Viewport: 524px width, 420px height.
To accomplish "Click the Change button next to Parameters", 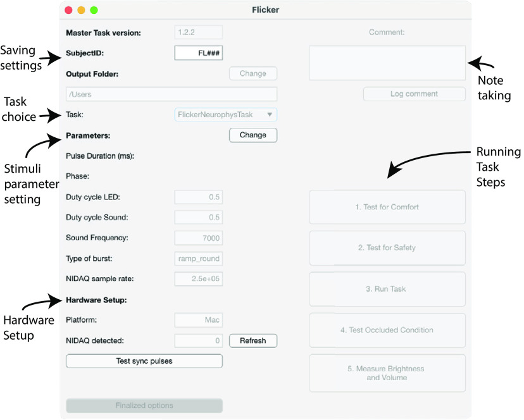I will pyautogui.click(x=253, y=135).
